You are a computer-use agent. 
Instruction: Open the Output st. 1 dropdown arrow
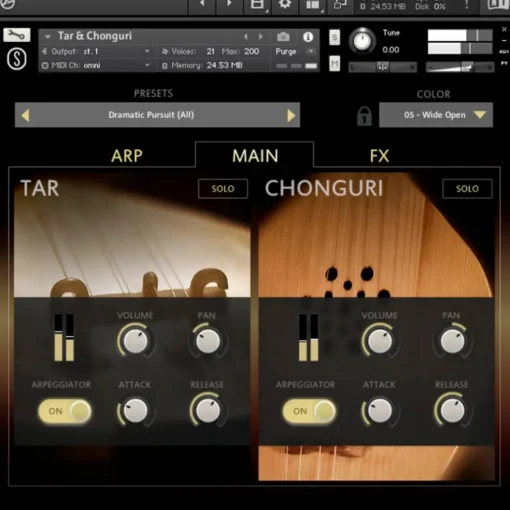click(147, 51)
